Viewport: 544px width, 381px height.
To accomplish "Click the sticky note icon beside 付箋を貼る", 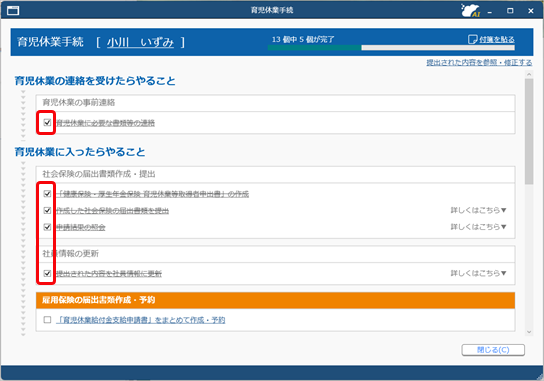I will (x=473, y=39).
